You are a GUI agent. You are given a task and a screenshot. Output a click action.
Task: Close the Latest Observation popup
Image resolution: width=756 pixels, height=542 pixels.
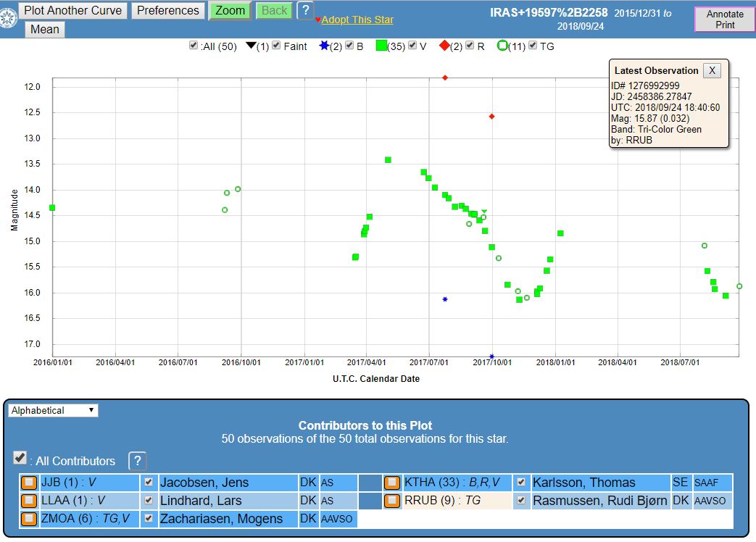tap(712, 70)
